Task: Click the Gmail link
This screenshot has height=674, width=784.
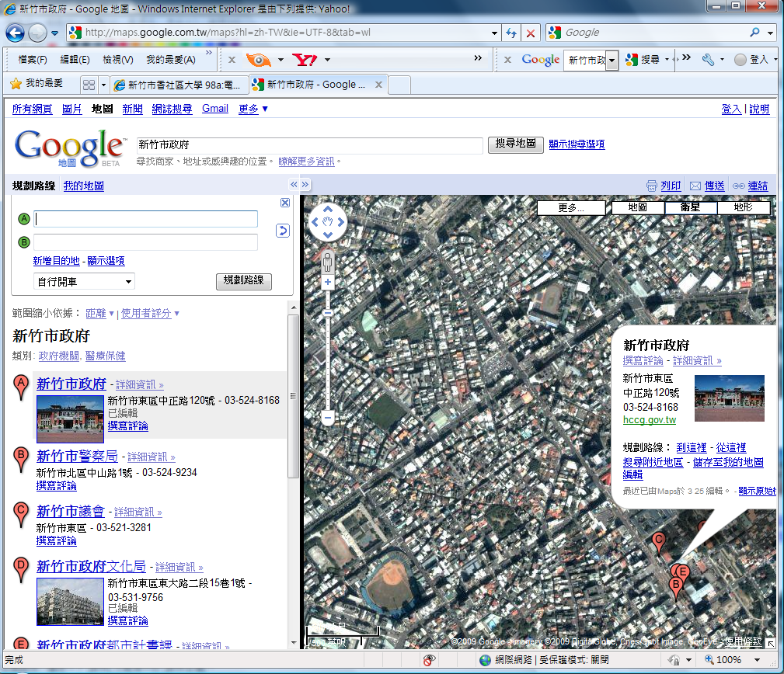Action: 215,109
